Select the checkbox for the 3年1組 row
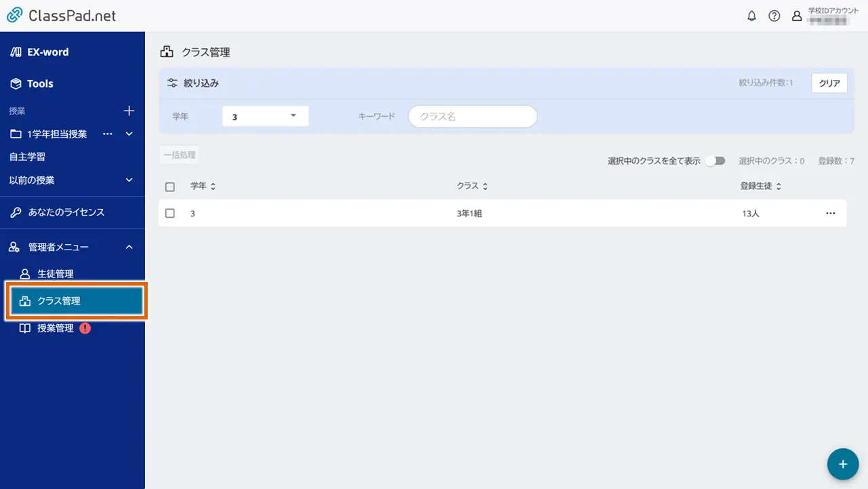This screenshot has width=868, height=489. tap(170, 213)
